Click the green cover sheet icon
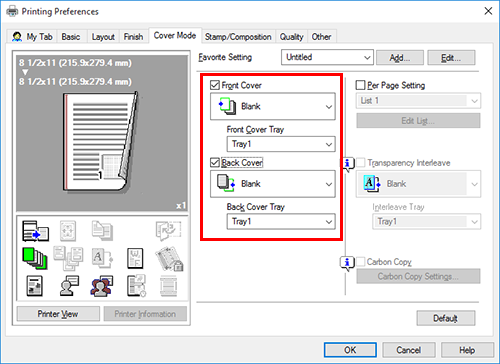This screenshot has width=500, height=364. (x=35, y=258)
